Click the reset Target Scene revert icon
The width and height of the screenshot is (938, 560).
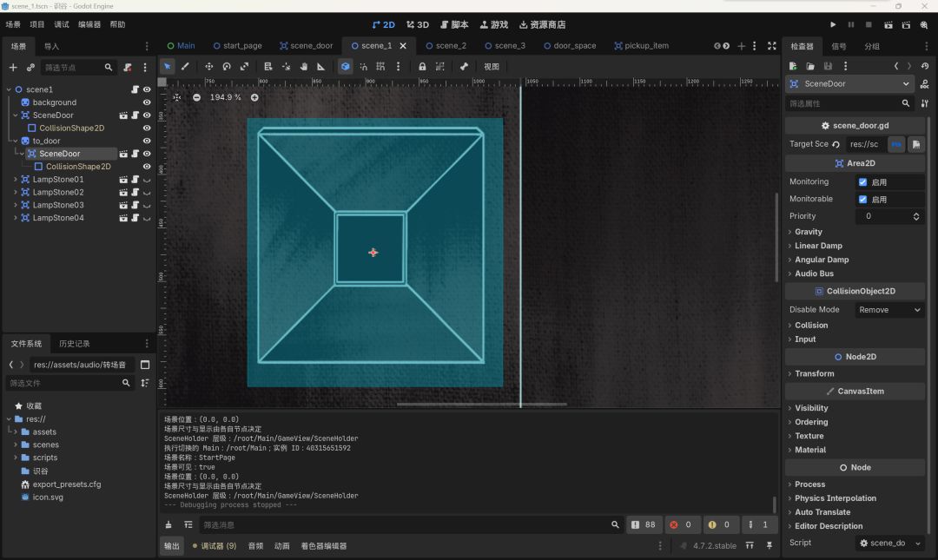(836, 144)
